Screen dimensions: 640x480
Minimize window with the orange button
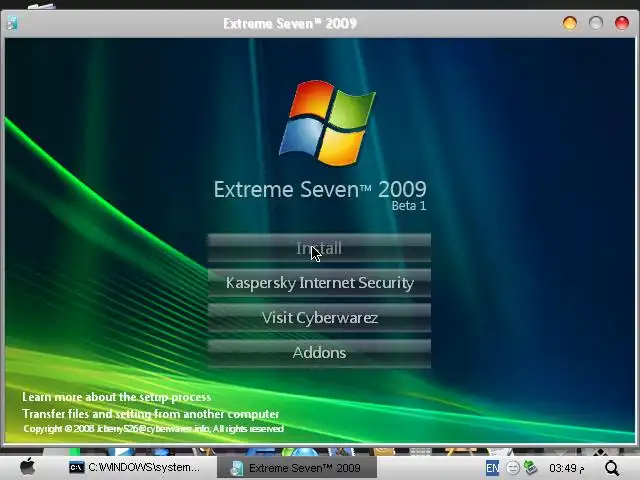tap(570, 23)
